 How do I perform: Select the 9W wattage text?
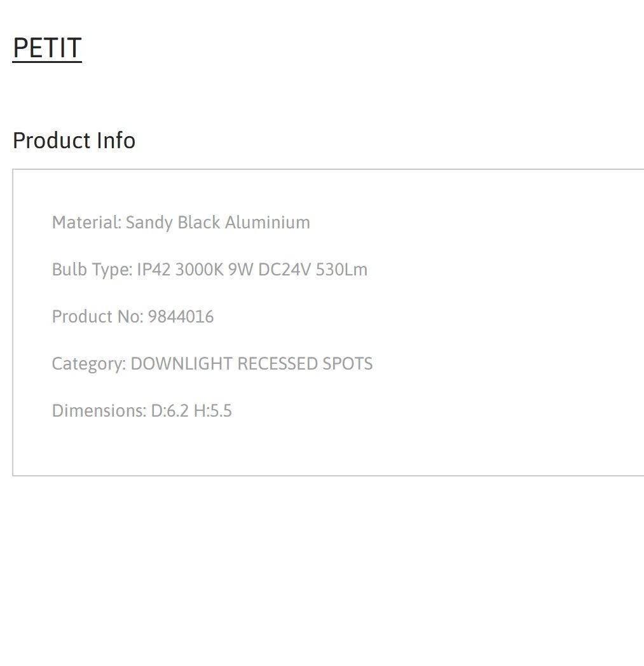[x=241, y=270]
